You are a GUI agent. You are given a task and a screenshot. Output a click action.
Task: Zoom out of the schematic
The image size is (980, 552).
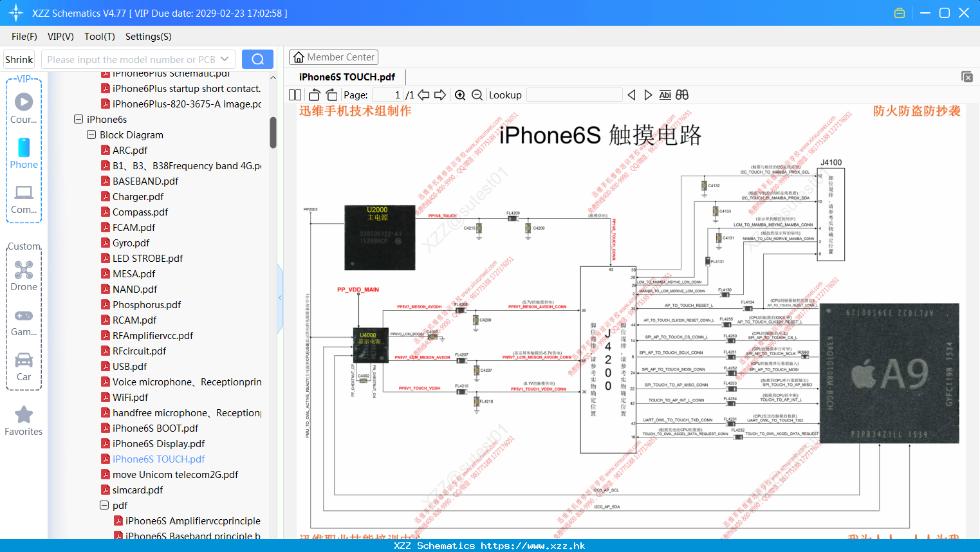[x=477, y=95]
